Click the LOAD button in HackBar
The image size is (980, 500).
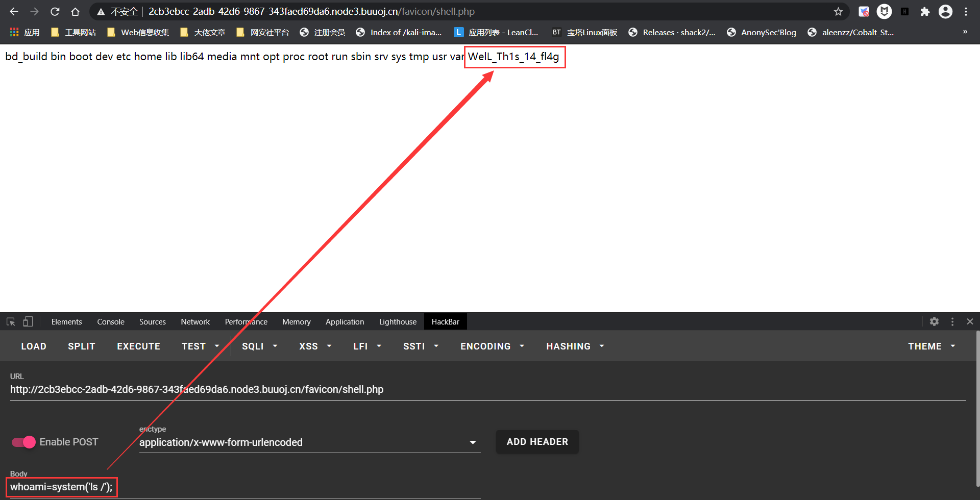click(34, 346)
